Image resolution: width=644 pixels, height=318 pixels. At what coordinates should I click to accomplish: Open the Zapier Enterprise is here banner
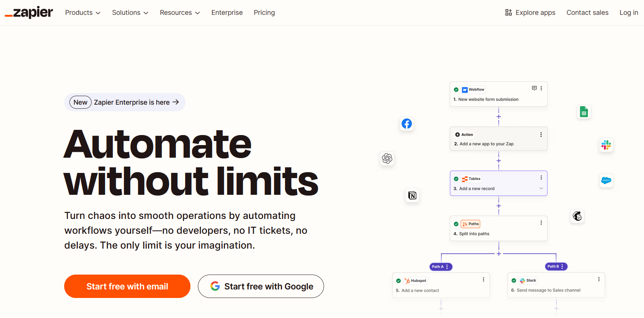click(125, 102)
